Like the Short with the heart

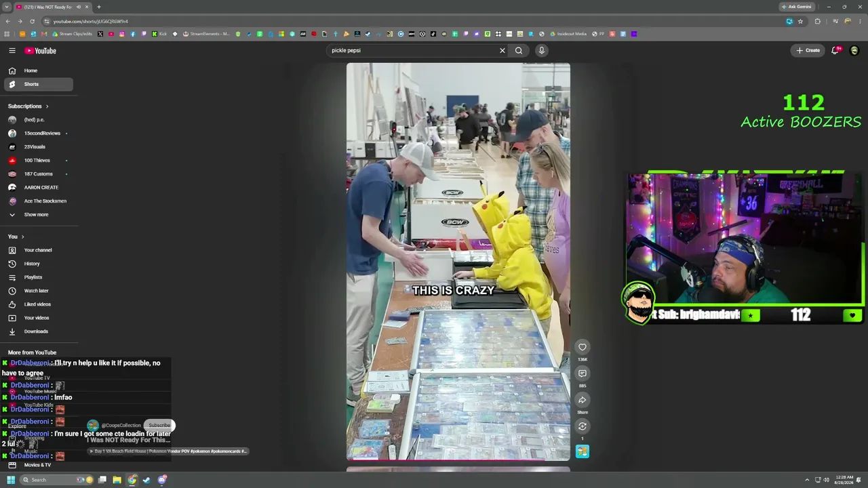coord(583,347)
